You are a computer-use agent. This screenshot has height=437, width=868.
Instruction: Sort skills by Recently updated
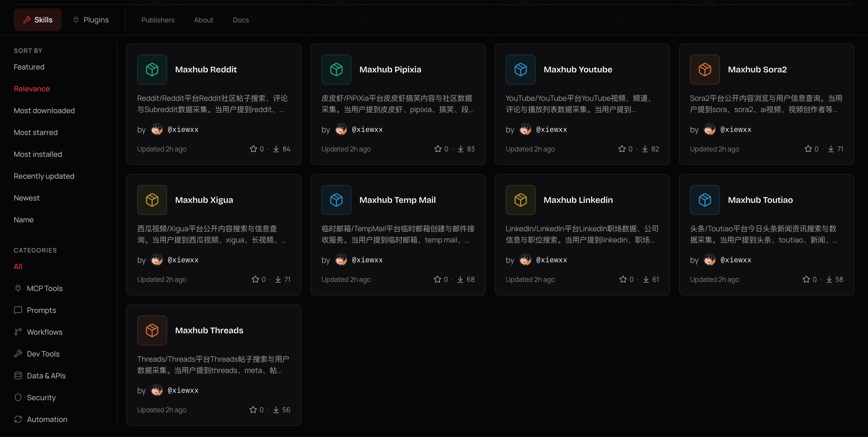[x=44, y=176]
